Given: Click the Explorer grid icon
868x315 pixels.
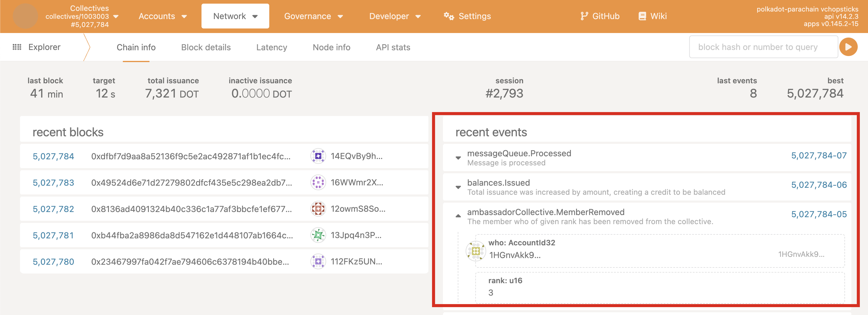Looking at the screenshot, I should pos(17,47).
